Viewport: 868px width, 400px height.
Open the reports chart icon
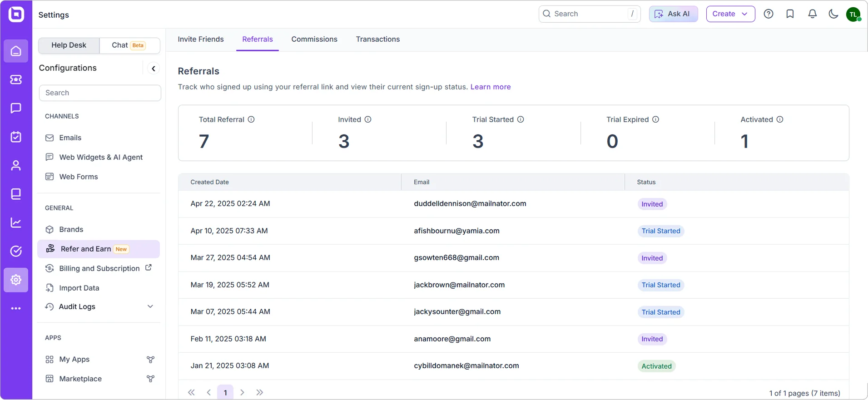click(x=16, y=222)
